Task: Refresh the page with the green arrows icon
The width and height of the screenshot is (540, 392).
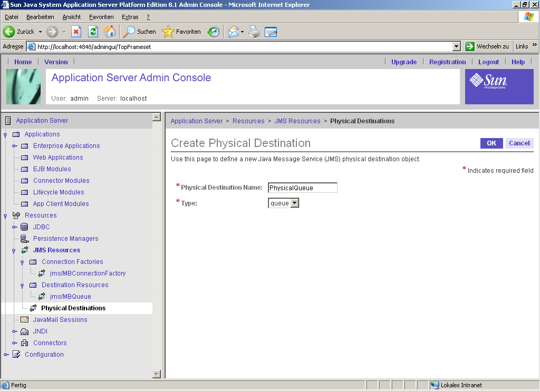Action: tap(93, 32)
